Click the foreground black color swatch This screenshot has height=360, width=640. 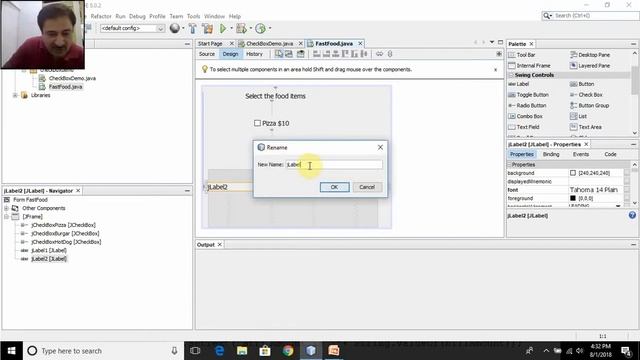click(x=573, y=198)
